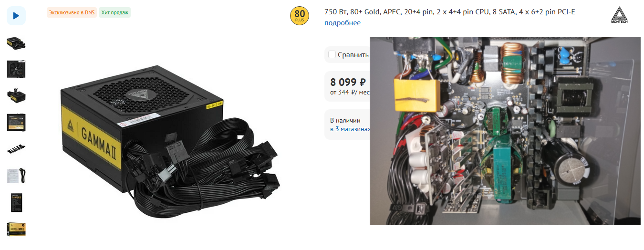Open the в 3 магазинах link
Screen dimensions: 644x250
350,129
